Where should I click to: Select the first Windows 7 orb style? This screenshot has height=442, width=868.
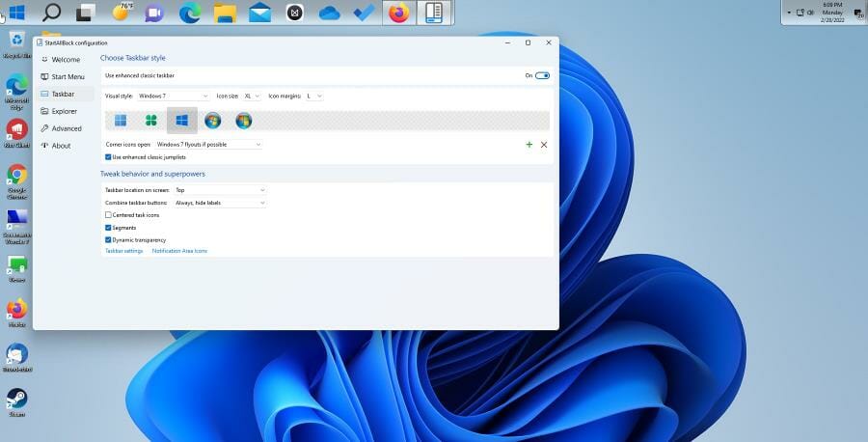coord(212,121)
